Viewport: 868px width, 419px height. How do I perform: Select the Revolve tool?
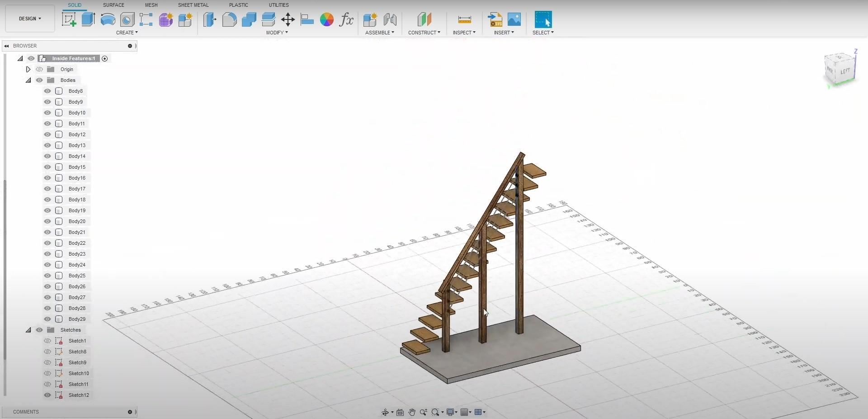coord(108,19)
